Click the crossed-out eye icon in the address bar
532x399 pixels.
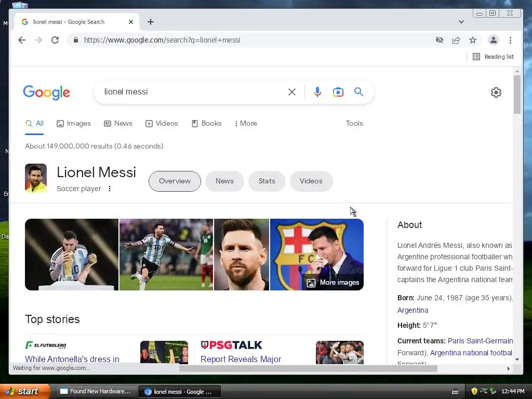click(x=440, y=40)
